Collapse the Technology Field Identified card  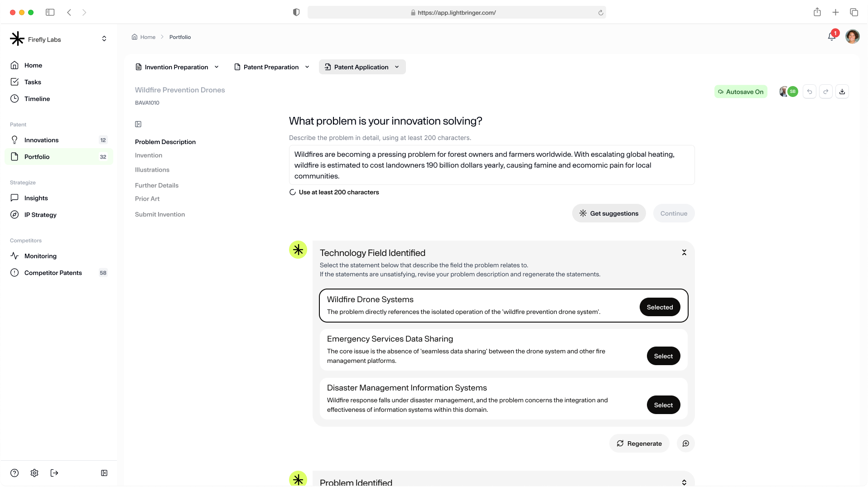[684, 253]
